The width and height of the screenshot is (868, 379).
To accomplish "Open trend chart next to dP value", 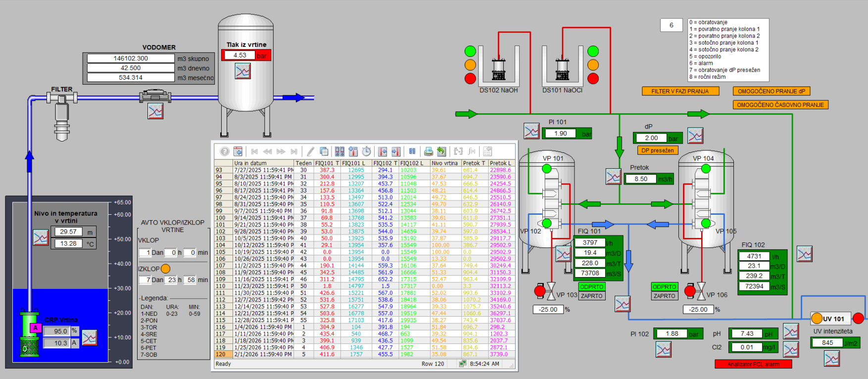I will coord(695,136).
